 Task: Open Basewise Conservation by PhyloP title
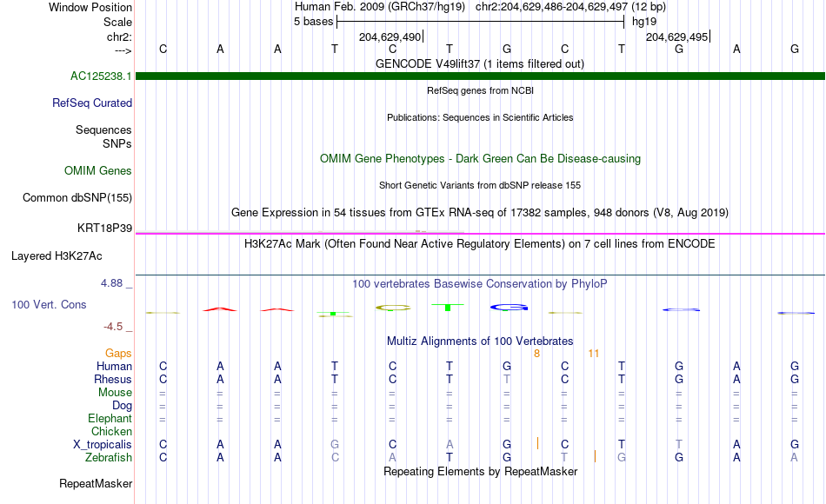click(x=479, y=284)
